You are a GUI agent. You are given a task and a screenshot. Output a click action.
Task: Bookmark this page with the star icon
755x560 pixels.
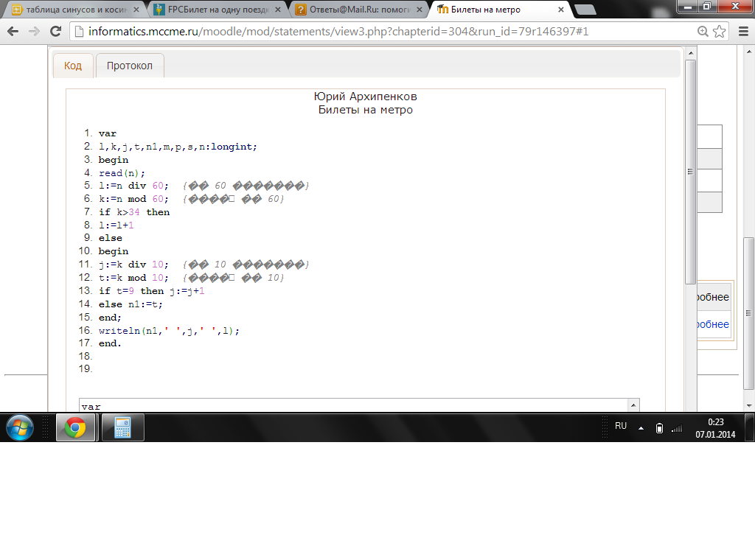(720, 32)
